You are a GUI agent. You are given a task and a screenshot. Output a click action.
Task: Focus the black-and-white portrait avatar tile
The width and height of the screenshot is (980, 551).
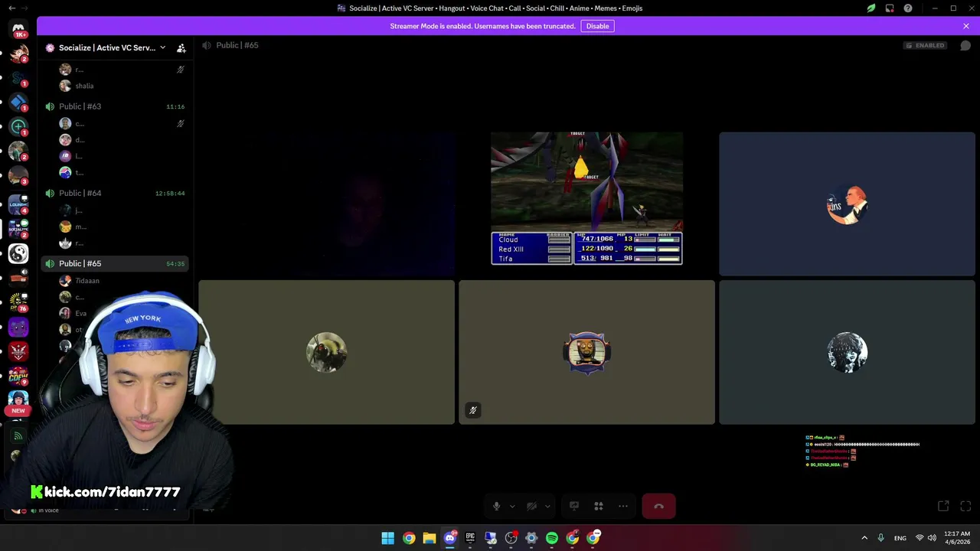pos(847,352)
